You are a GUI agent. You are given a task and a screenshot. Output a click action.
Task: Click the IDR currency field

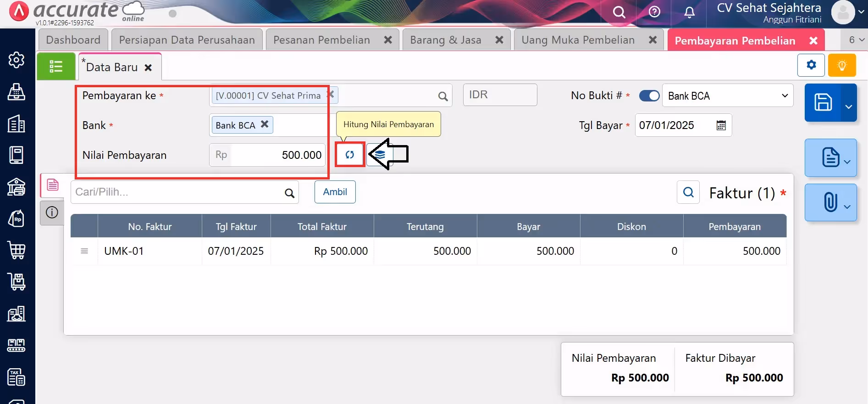click(500, 95)
